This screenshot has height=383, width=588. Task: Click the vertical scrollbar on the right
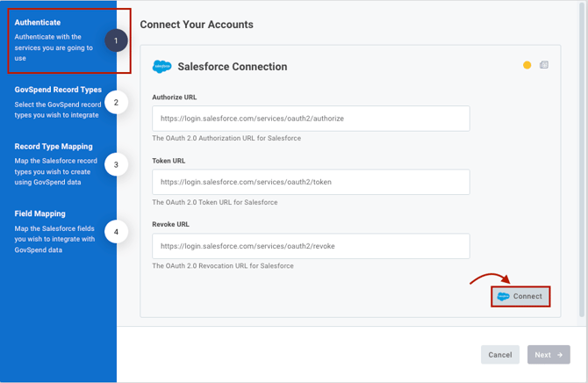pyautogui.click(x=583, y=158)
